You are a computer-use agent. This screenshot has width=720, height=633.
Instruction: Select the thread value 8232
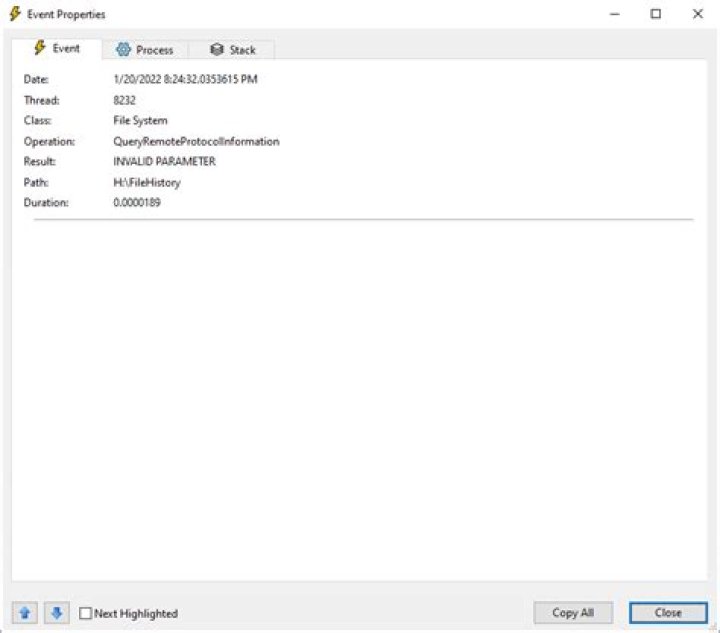(124, 100)
